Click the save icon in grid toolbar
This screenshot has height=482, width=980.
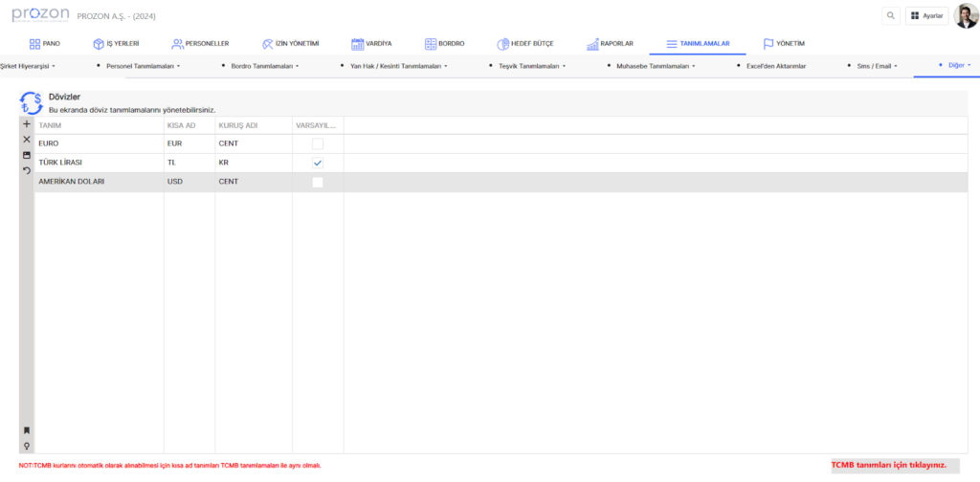pos(27,155)
